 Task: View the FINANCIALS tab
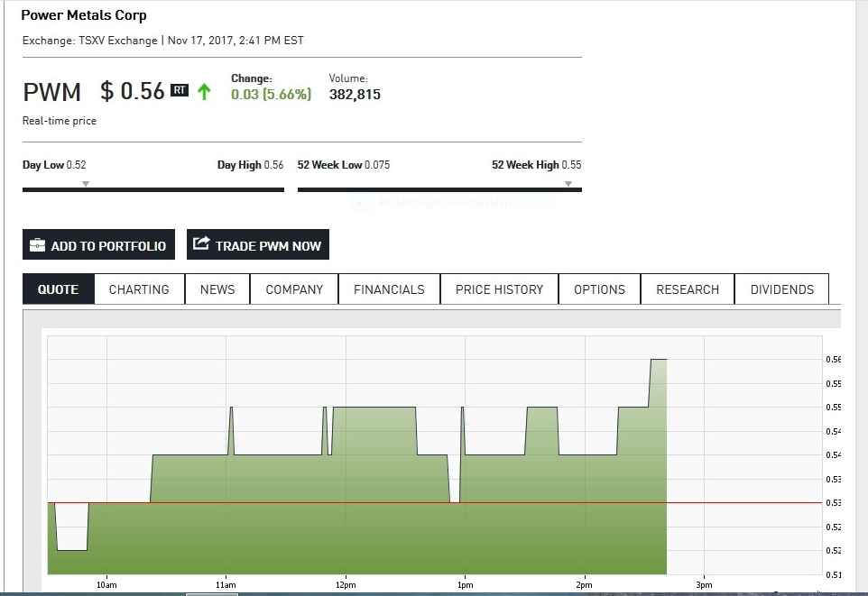(x=389, y=289)
